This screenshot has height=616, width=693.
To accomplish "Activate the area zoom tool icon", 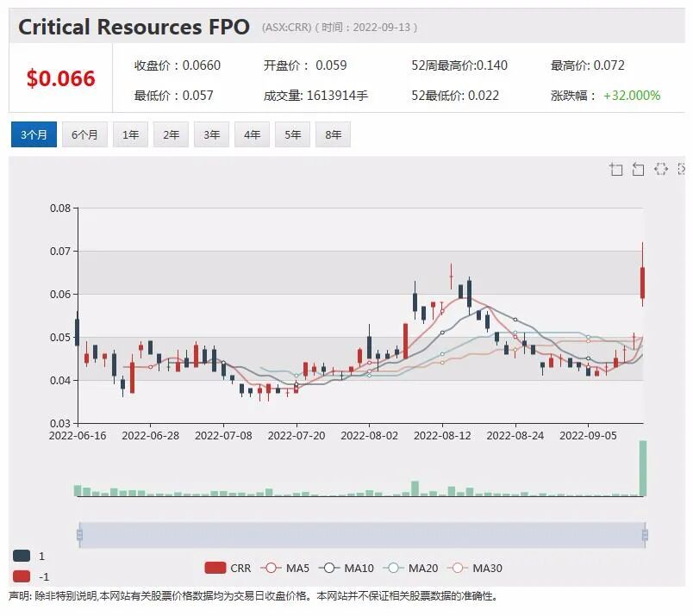I will pos(616,169).
